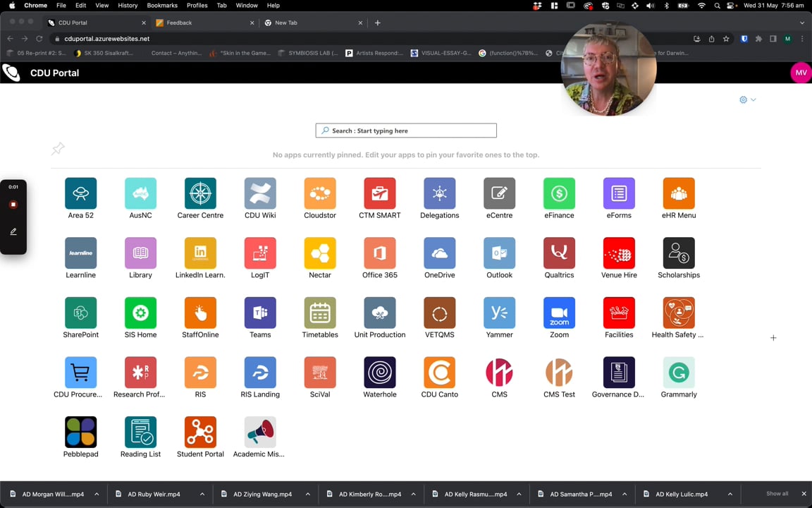Launch Cloudstor app

click(320, 193)
